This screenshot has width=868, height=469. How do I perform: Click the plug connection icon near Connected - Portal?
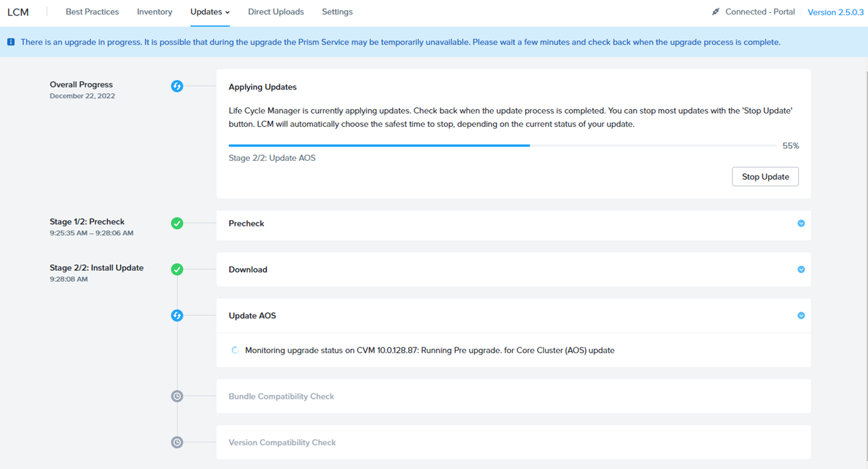[x=716, y=12]
